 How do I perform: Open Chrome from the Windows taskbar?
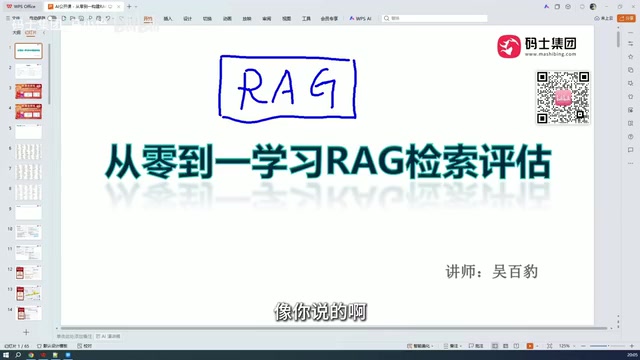[31, 355]
